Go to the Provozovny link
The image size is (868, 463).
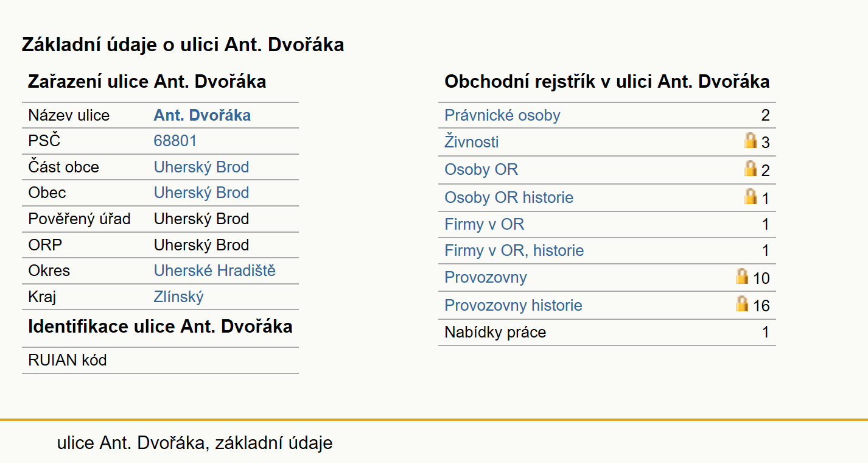(485, 277)
